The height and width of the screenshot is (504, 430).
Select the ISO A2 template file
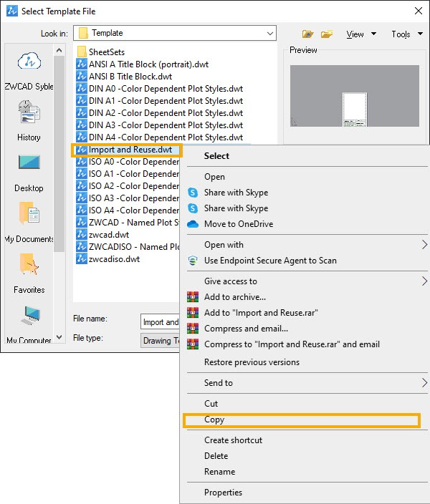coord(128,186)
